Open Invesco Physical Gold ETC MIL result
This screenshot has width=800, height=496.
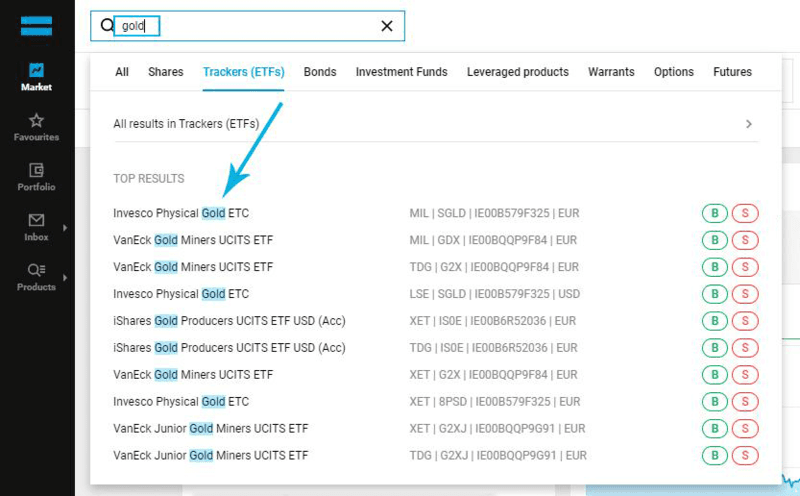click(181, 213)
